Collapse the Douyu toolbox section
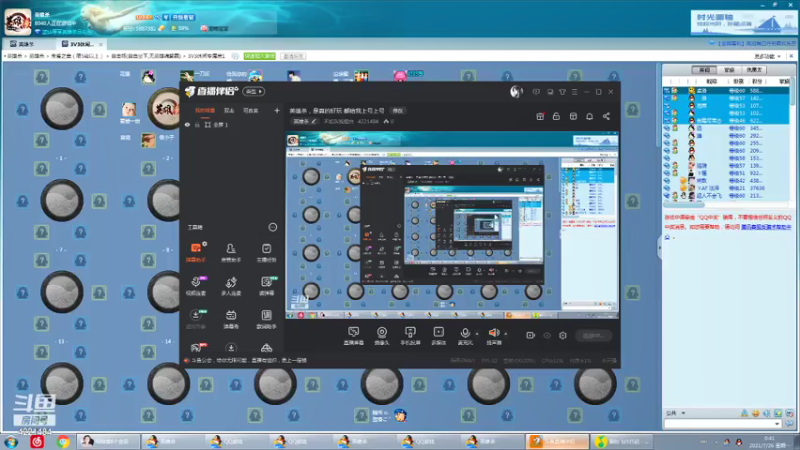 pos(273,227)
